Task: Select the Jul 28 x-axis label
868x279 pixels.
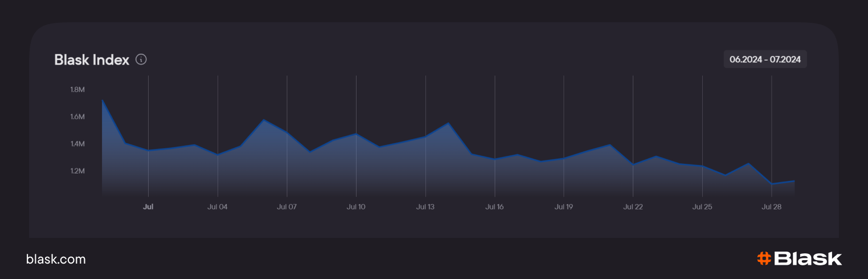Action: pos(771,207)
